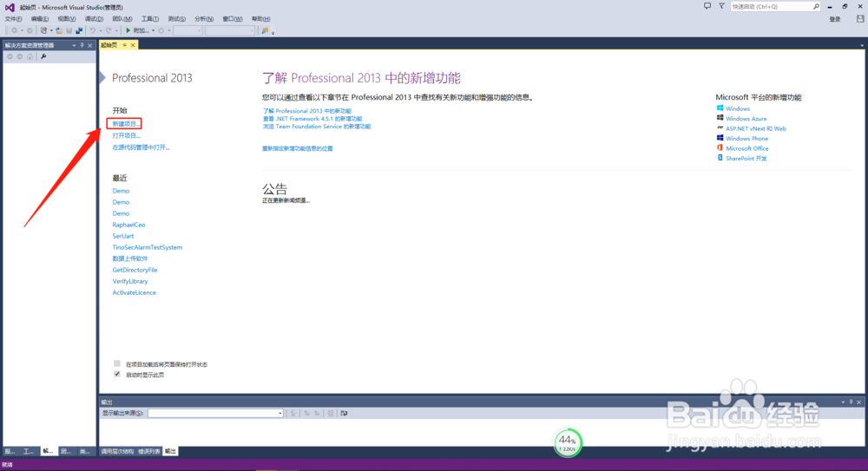The width and height of the screenshot is (868, 471).
Task: Click the pin icon on 起始页 tab
Action: coord(125,45)
